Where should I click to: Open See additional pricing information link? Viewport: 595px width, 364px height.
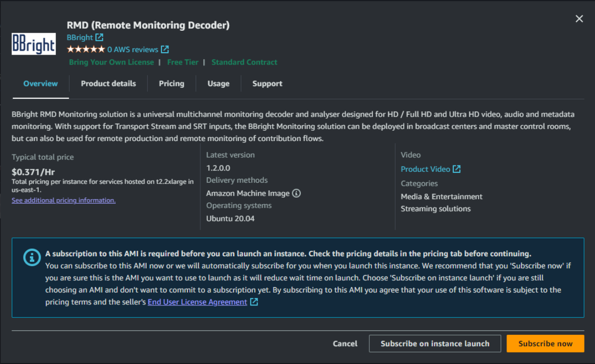64,200
